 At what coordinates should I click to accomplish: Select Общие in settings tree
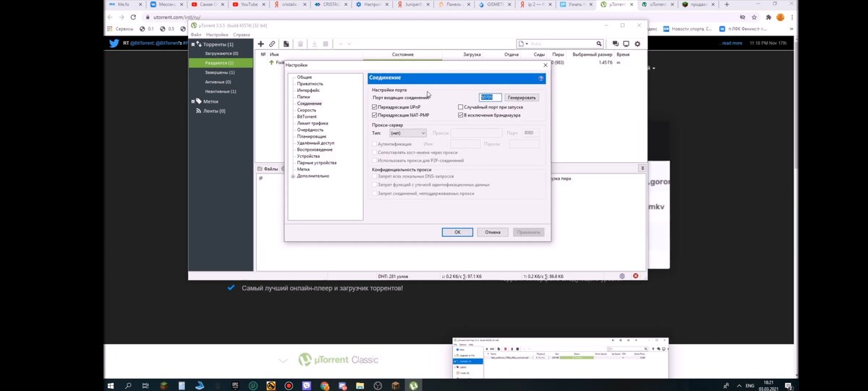[305, 77]
